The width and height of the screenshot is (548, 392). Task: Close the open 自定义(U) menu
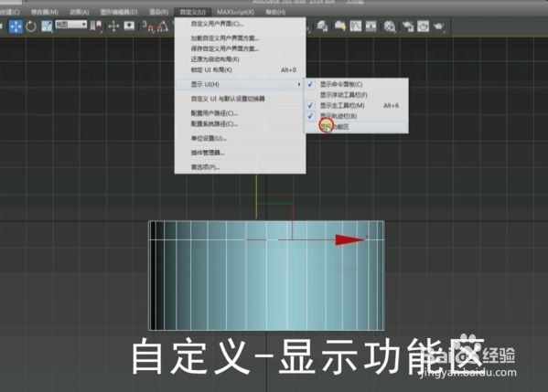point(192,12)
